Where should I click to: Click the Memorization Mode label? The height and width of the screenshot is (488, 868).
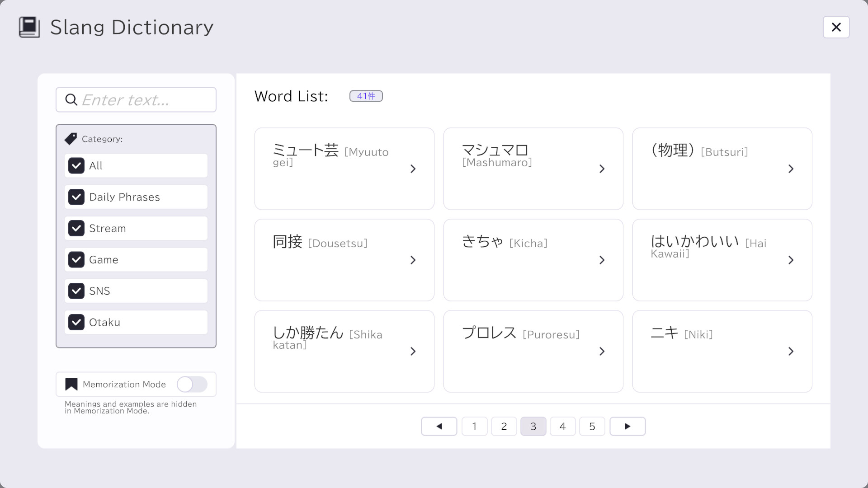124,385
